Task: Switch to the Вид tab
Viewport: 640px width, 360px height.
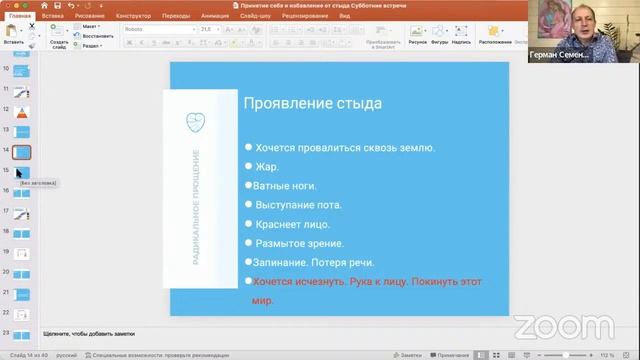Action: tap(344, 16)
